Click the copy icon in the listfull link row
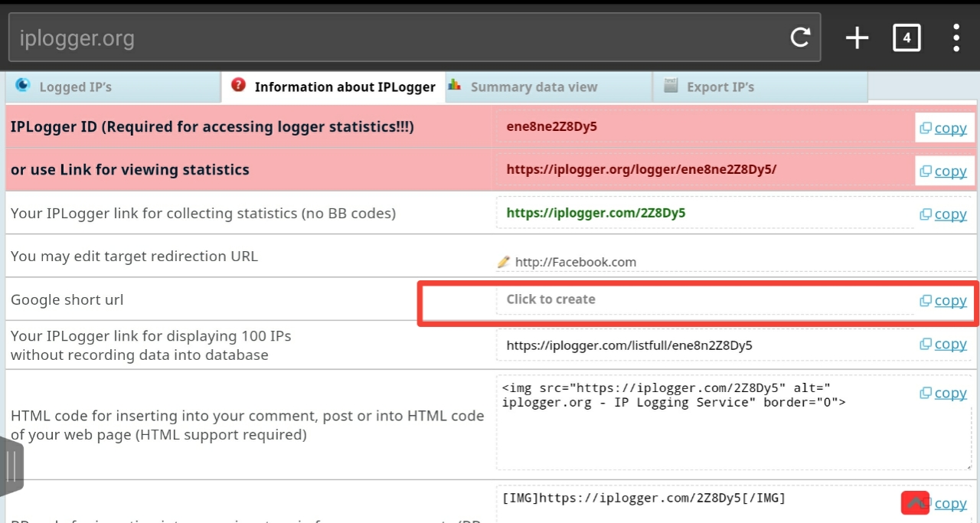The width and height of the screenshot is (980, 523). tap(926, 344)
